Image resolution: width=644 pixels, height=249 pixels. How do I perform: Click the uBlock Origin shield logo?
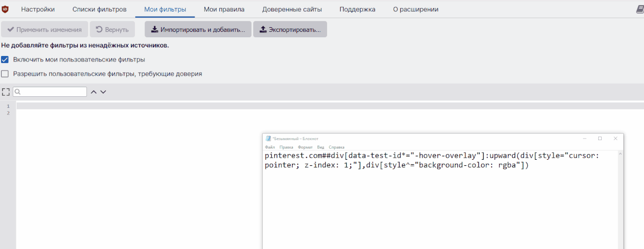coord(5,9)
